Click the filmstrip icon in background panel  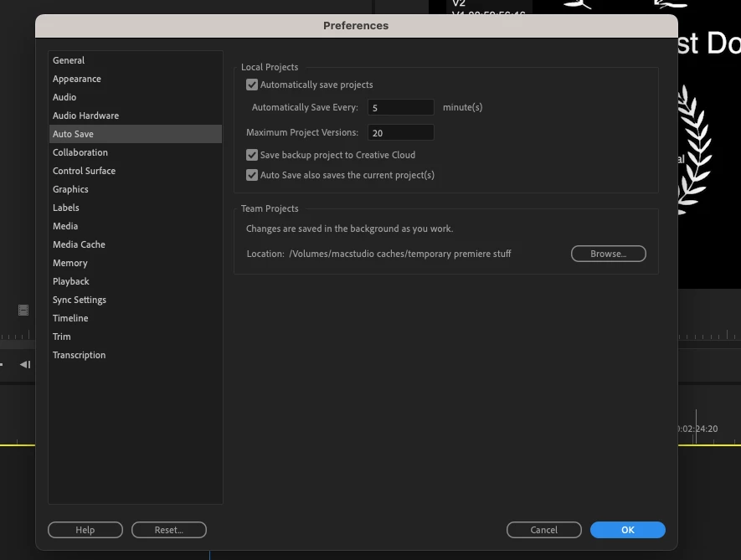coord(23,310)
